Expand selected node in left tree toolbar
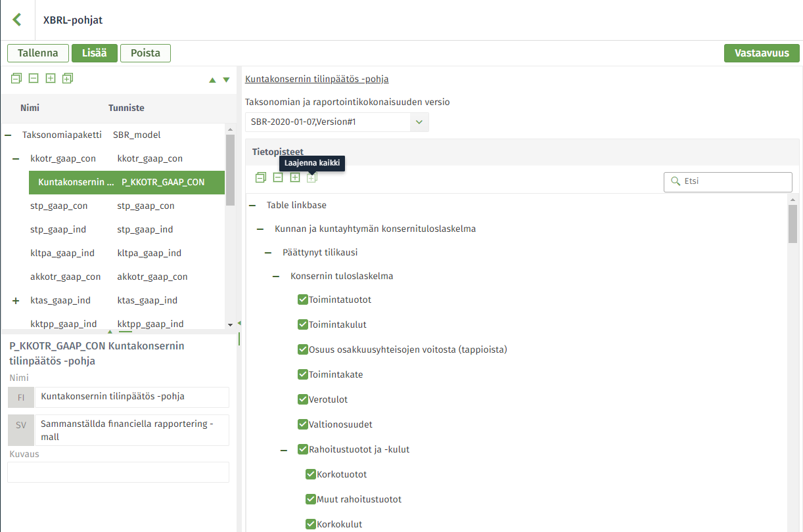The width and height of the screenshot is (803, 532). click(x=51, y=78)
